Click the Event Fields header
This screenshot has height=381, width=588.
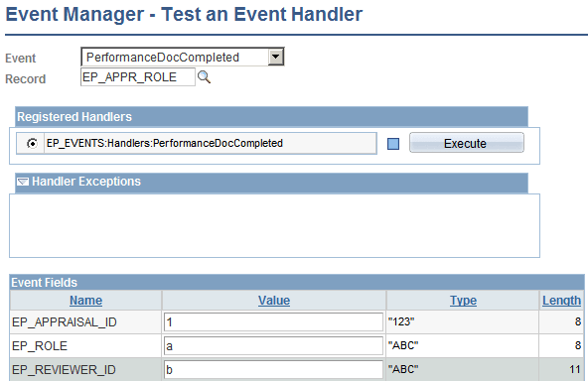[297, 282]
